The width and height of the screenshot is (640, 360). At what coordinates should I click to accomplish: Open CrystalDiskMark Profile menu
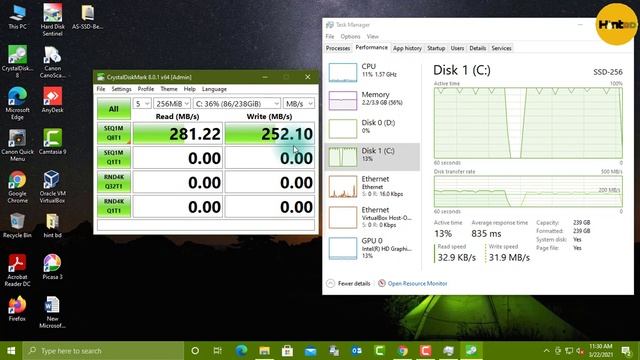pyautogui.click(x=146, y=89)
